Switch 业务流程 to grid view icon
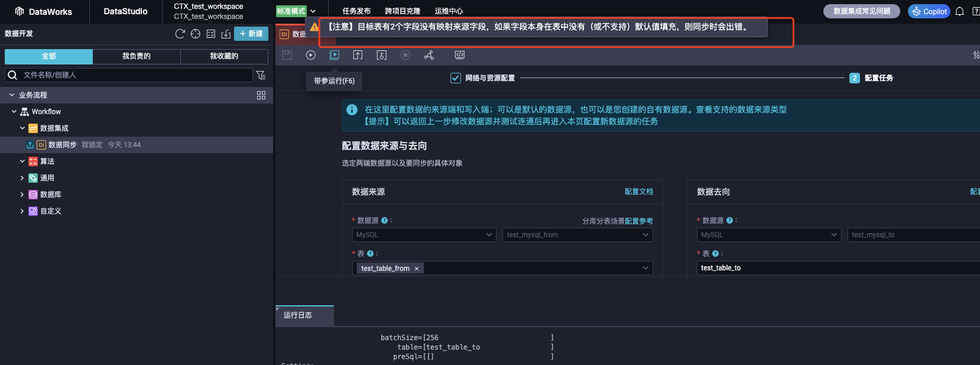This screenshot has height=365, width=980. tap(261, 95)
